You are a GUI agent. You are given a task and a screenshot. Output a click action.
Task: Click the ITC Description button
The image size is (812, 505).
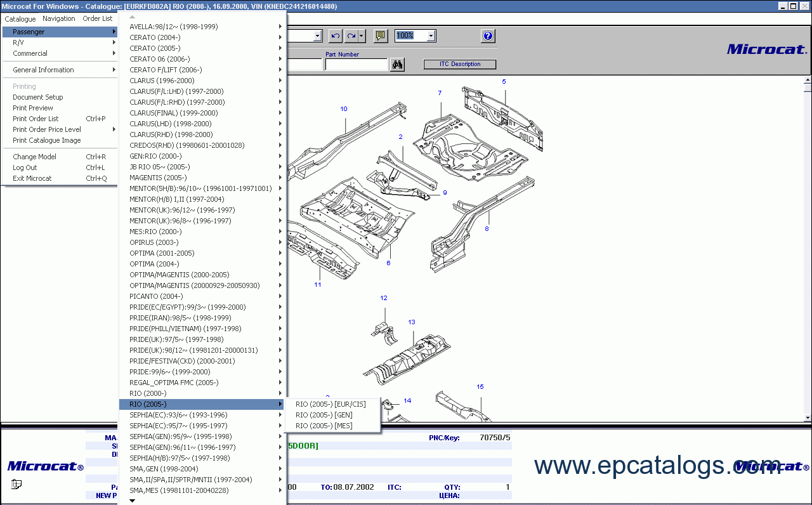coord(460,64)
